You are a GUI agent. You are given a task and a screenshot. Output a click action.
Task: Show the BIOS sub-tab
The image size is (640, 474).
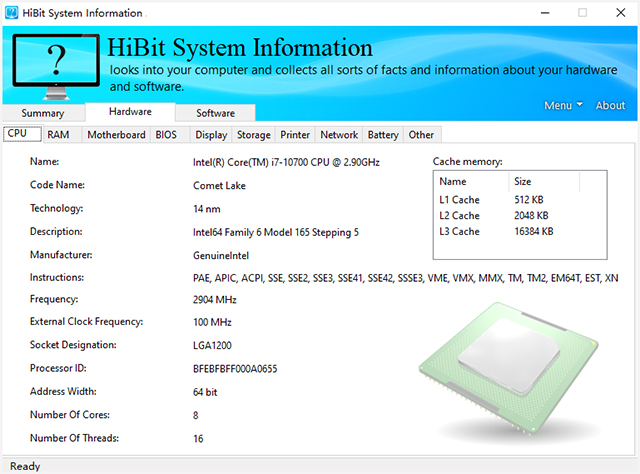[x=166, y=135]
